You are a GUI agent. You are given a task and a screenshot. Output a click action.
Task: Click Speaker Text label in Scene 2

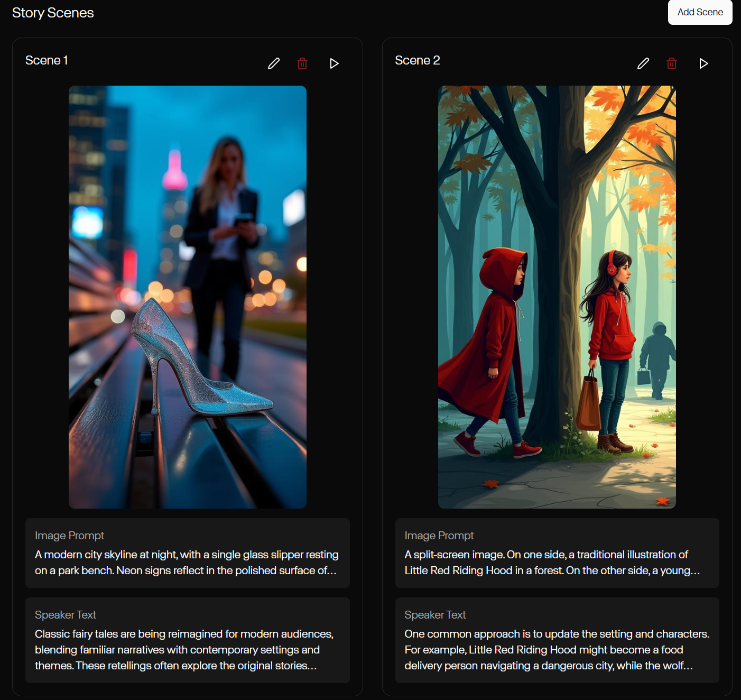coord(435,615)
